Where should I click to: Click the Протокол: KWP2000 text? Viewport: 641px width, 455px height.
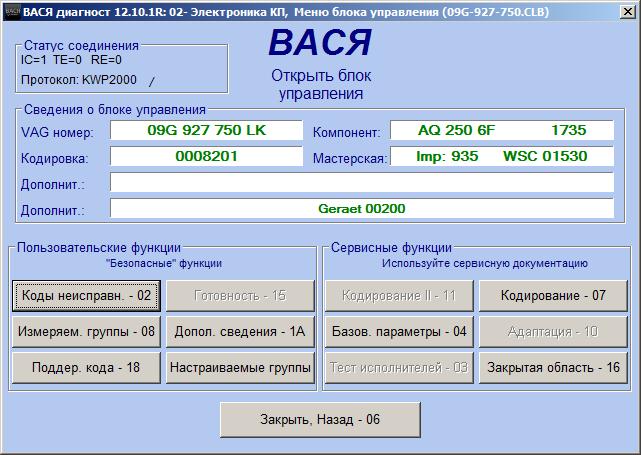(x=79, y=80)
